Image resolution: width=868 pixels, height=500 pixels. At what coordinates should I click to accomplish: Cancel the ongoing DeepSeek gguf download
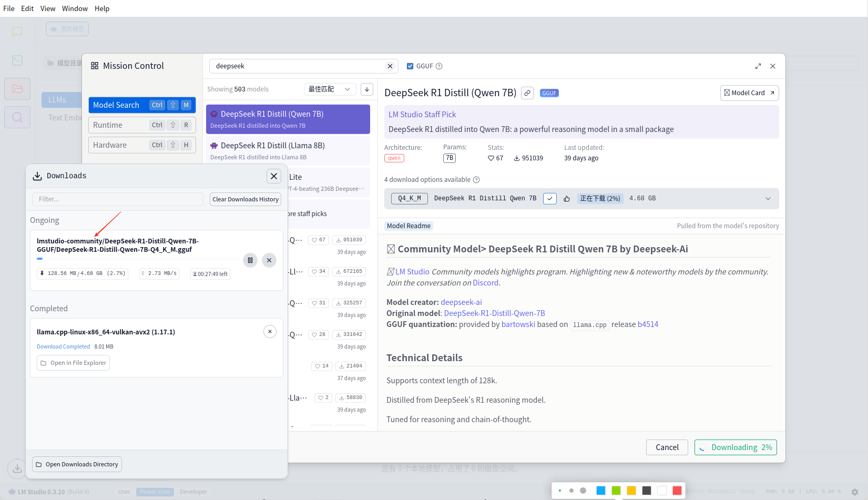[269, 260]
